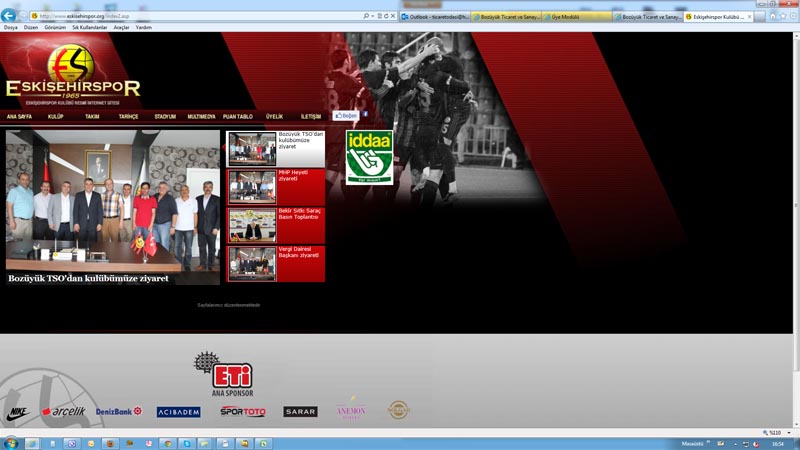Open the Windows Start menu orb
The image size is (800, 450).
pyautogui.click(x=11, y=443)
